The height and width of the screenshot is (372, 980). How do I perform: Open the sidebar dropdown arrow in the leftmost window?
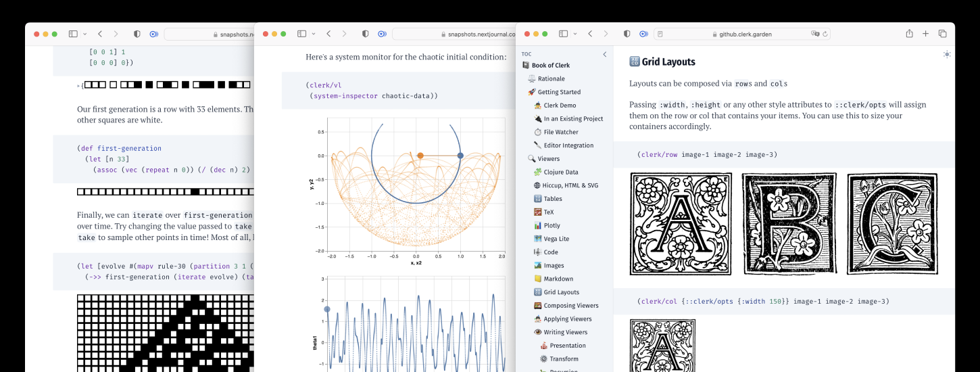pos(84,34)
